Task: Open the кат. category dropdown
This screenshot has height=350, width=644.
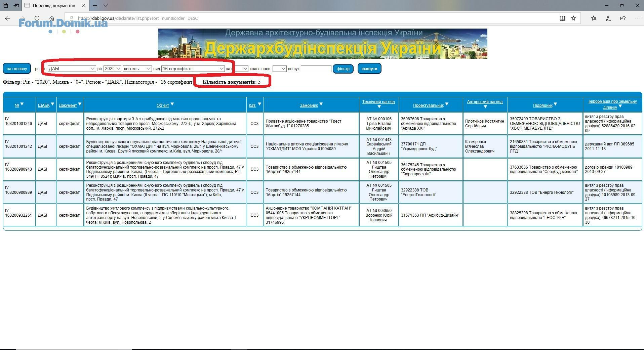Action: [241, 69]
